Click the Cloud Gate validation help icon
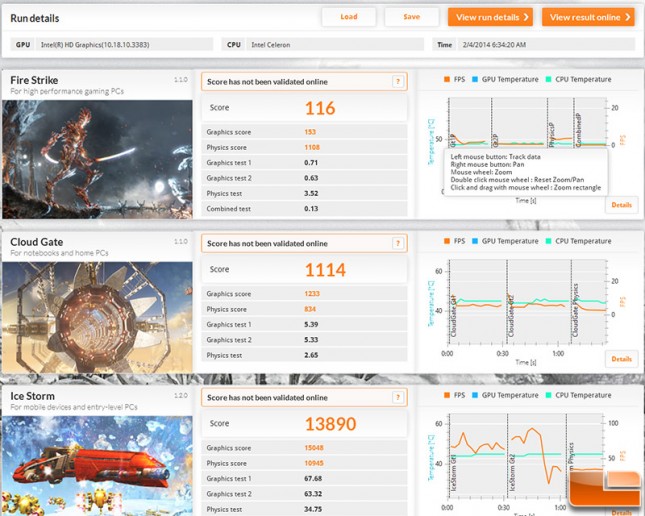Screen dimensions: 645x516 [x=398, y=243]
